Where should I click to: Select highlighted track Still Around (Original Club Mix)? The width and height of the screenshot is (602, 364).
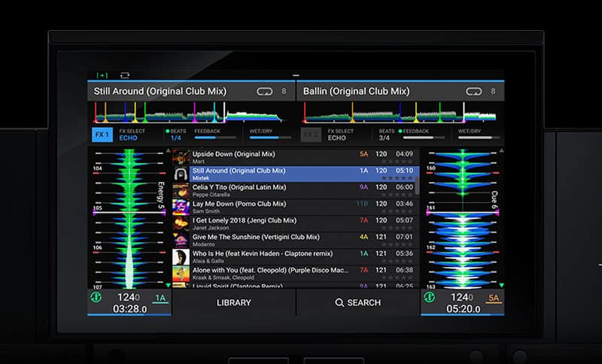[x=296, y=174]
